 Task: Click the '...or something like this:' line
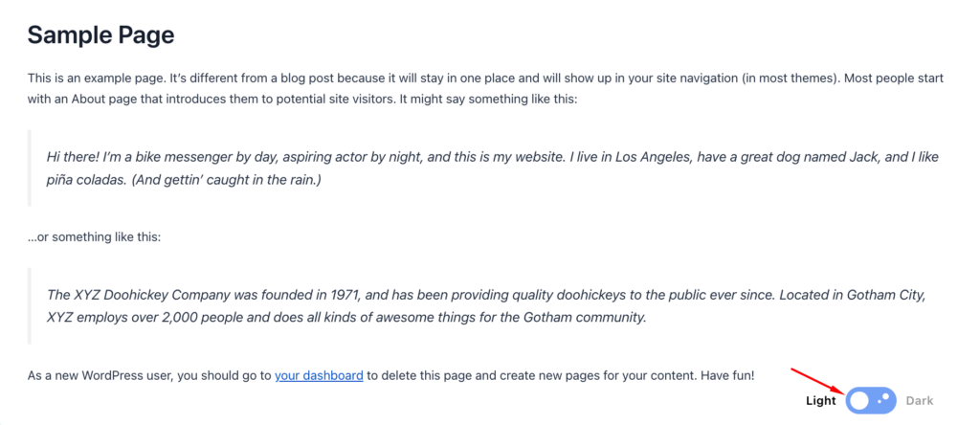click(95, 237)
